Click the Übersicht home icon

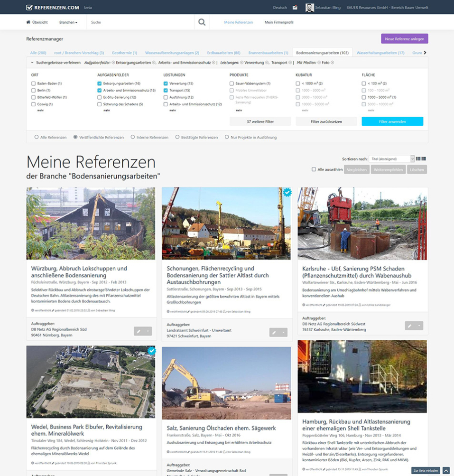point(28,22)
